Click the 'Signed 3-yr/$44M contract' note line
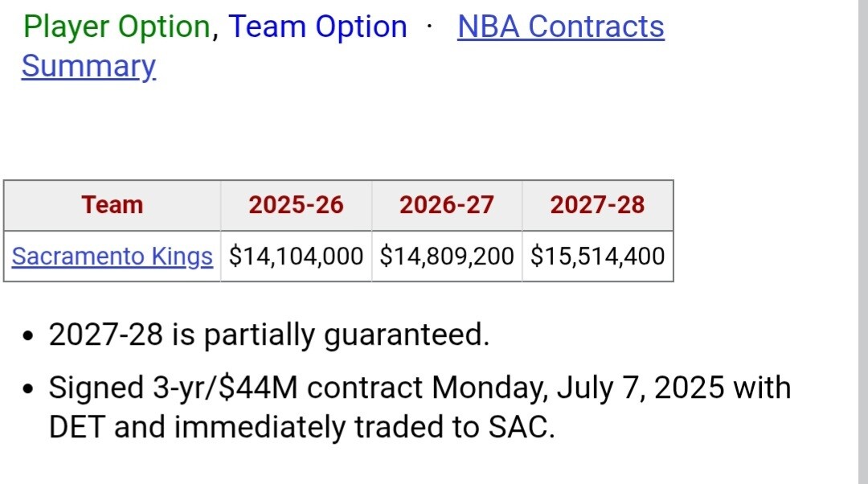Screen dimensions: 868x484 point(420,387)
